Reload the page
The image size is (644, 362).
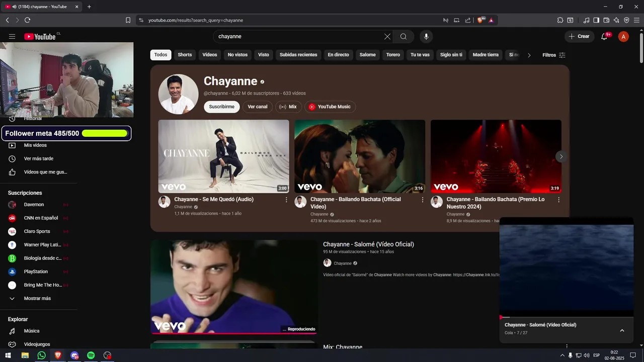[x=27, y=20]
